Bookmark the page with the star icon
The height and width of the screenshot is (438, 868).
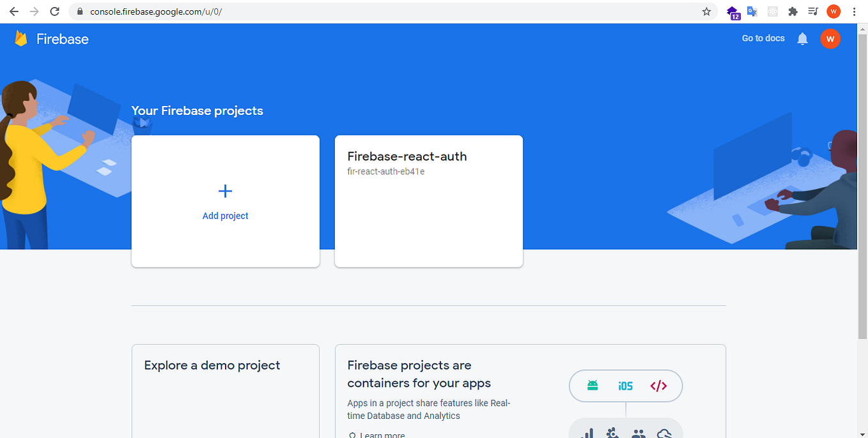tap(706, 11)
